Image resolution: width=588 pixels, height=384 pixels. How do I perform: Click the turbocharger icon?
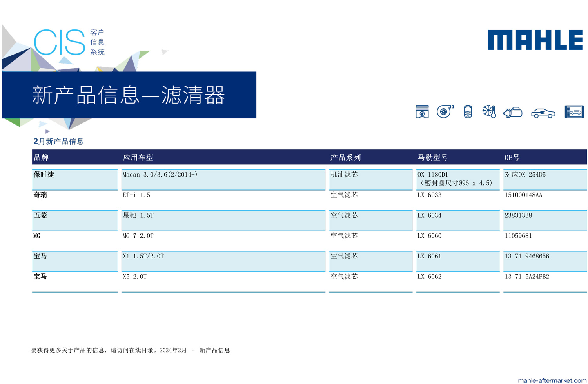(x=445, y=112)
